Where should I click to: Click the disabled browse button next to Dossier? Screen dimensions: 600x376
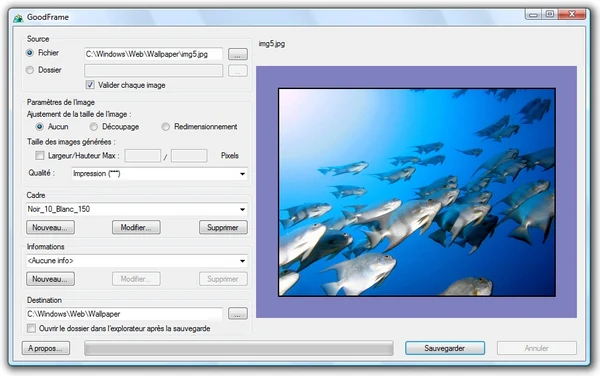tap(238, 71)
